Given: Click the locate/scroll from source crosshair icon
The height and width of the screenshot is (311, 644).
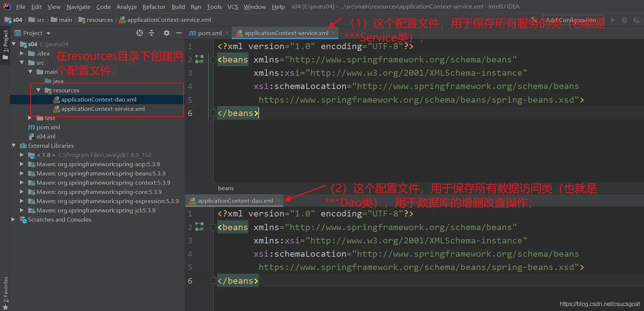Looking at the screenshot, I should click(140, 33).
